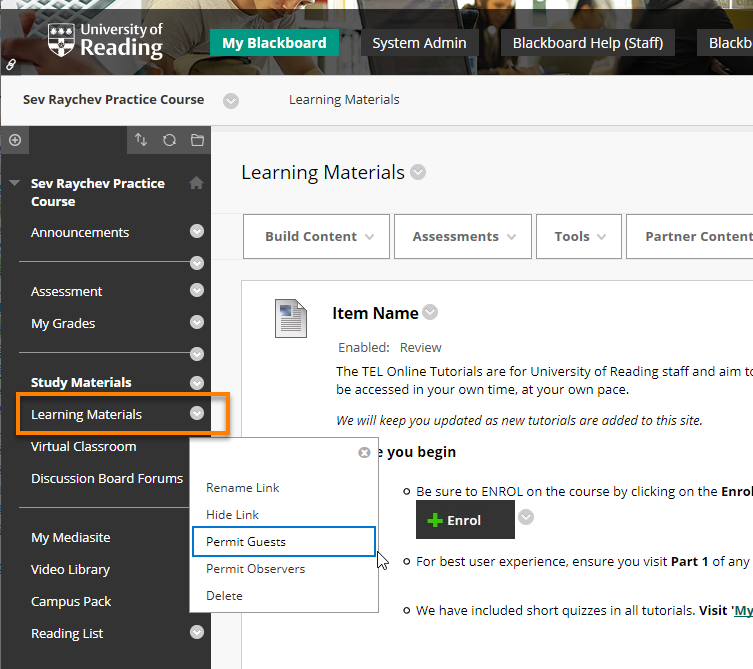This screenshot has width=753, height=669.
Task: Open Assessment in the course menu
Action: click(66, 292)
